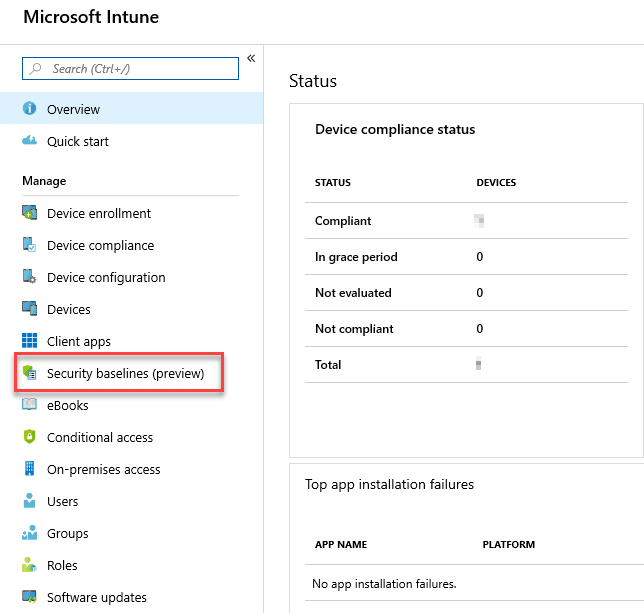644x613 pixels.
Task: Click the On-premises access building icon
Action: (29, 468)
